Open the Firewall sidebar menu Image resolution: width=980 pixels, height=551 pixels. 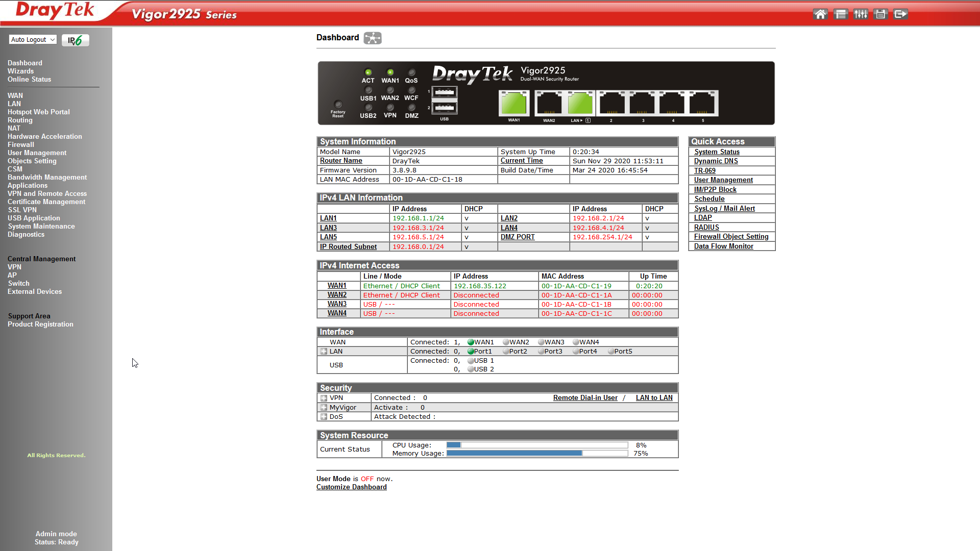20,145
